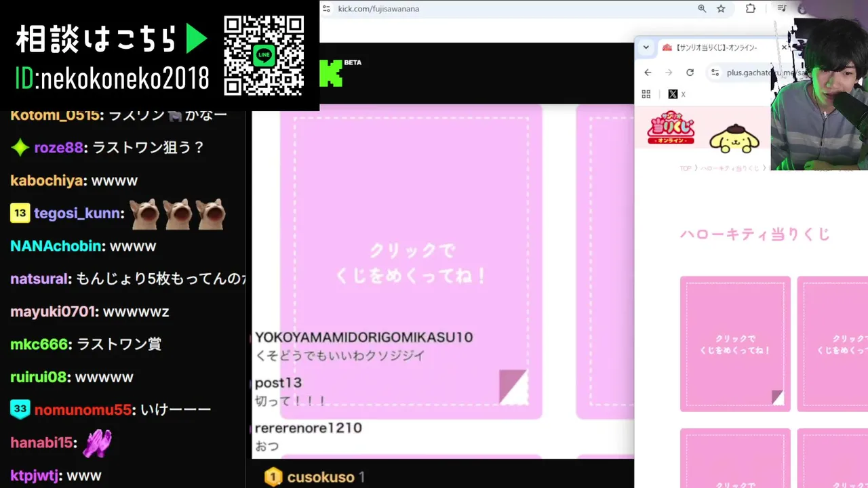
Task: Click the chat message ラストワン狙う？
Action: pyautogui.click(x=149, y=148)
